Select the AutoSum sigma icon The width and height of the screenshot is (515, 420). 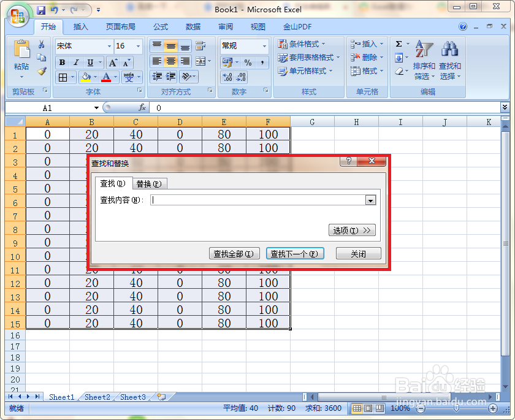pyautogui.click(x=399, y=44)
